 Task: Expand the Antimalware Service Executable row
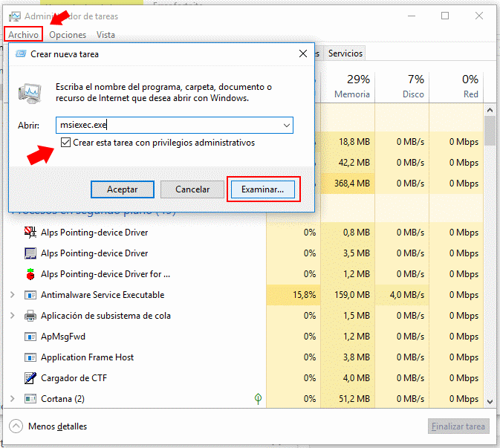coord(12,295)
